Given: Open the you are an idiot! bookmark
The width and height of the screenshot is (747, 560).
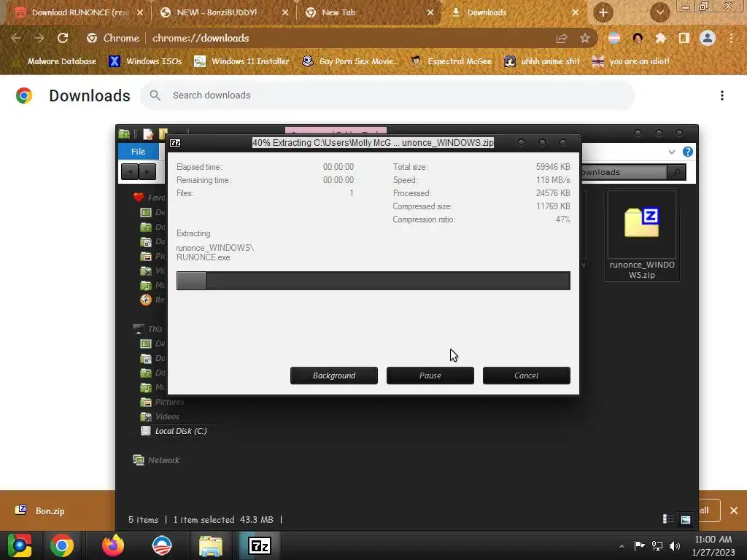Looking at the screenshot, I should tap(630, 61).
